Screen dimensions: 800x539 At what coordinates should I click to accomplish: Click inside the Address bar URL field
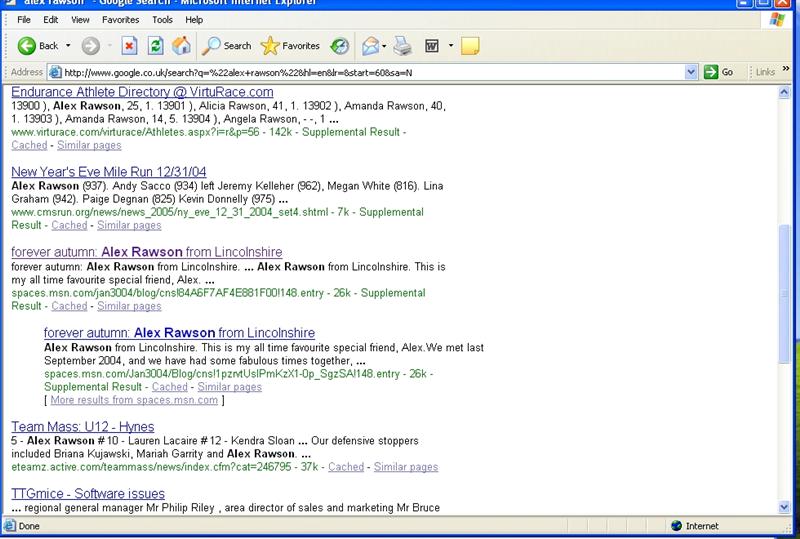(372, 72)
